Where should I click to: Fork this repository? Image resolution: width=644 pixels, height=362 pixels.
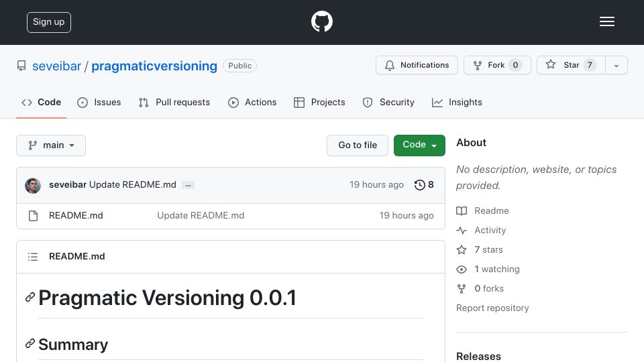coord(497,65)
